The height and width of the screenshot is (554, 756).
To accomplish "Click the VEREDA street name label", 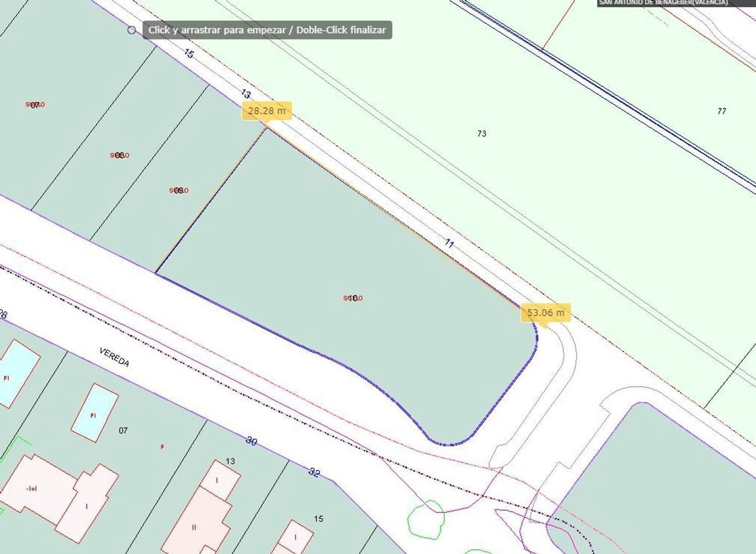I will [x=114, y=357].
